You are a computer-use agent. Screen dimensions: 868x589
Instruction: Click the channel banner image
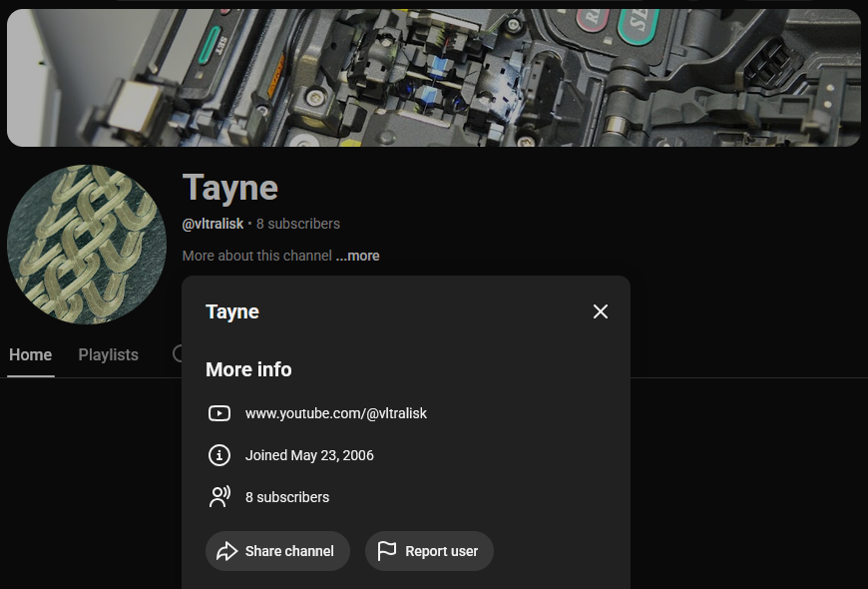tap(433, 78)
